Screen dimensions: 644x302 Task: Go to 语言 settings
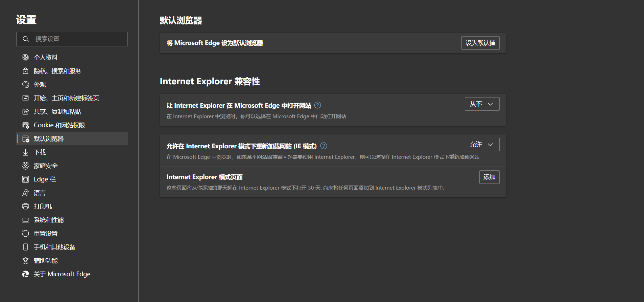(72, 193)
